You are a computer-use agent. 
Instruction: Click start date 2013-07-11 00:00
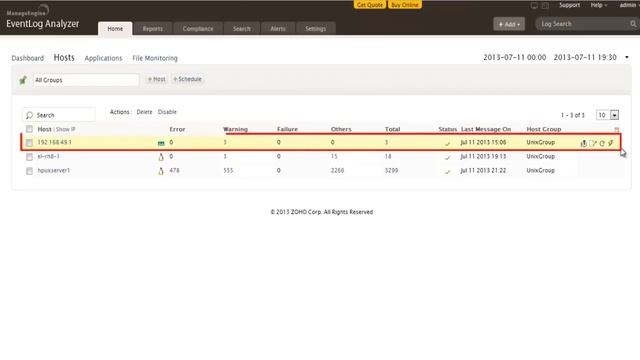click(515, 58)
